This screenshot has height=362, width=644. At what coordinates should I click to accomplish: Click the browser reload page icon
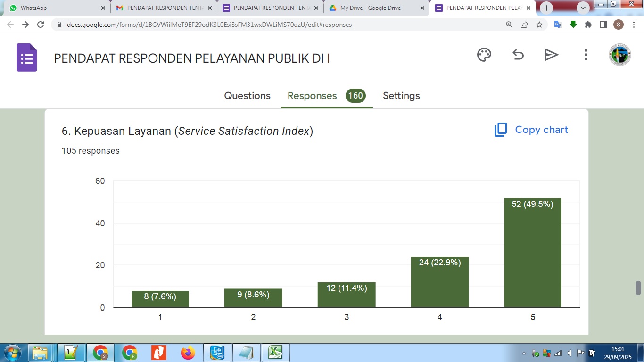click(41, 25)
